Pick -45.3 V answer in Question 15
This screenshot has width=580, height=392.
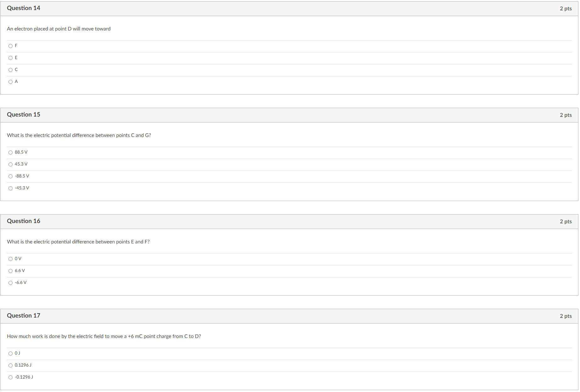10,188
